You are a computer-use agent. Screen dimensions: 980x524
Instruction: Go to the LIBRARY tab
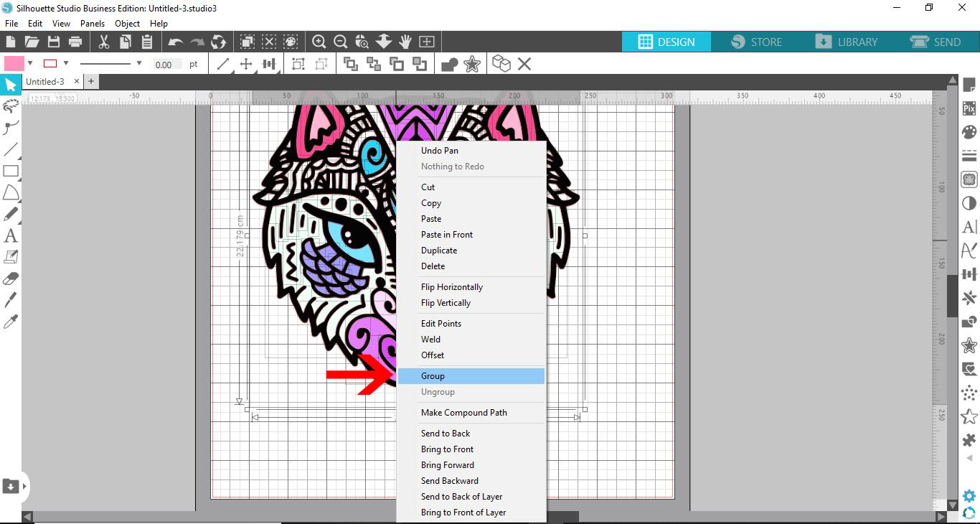(x=847, y=42)
